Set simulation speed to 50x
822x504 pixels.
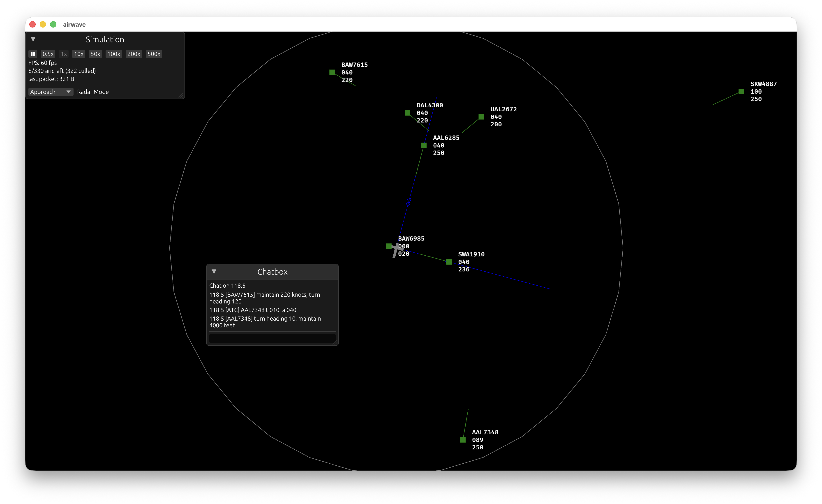(x=95, y=54)
